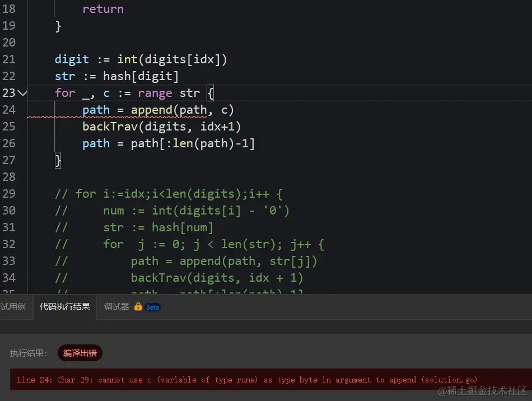Viewport: 532px width, 401px height.
Task: Click the 'backTrav(digits, idx+1)' code line
Action: point(161,127)
